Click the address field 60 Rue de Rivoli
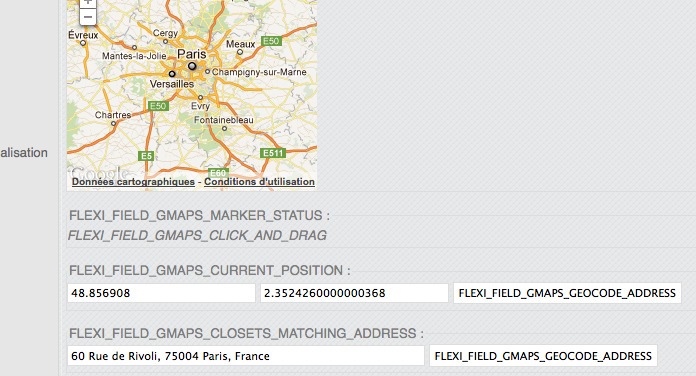Screen dimensions: 696x376 pyautogui.click(x=246, y=356)
